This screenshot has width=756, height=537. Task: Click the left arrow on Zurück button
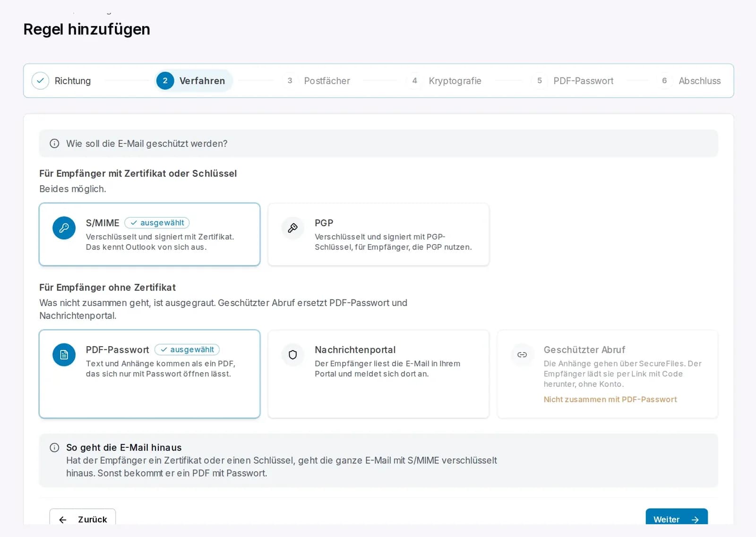tap(63, 520)
